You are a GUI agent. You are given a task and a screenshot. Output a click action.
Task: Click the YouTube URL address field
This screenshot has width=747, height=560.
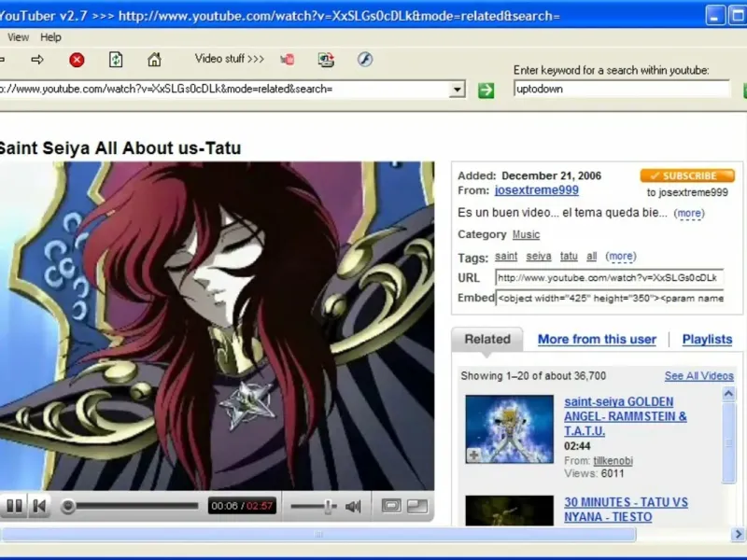tap(224, 89)
